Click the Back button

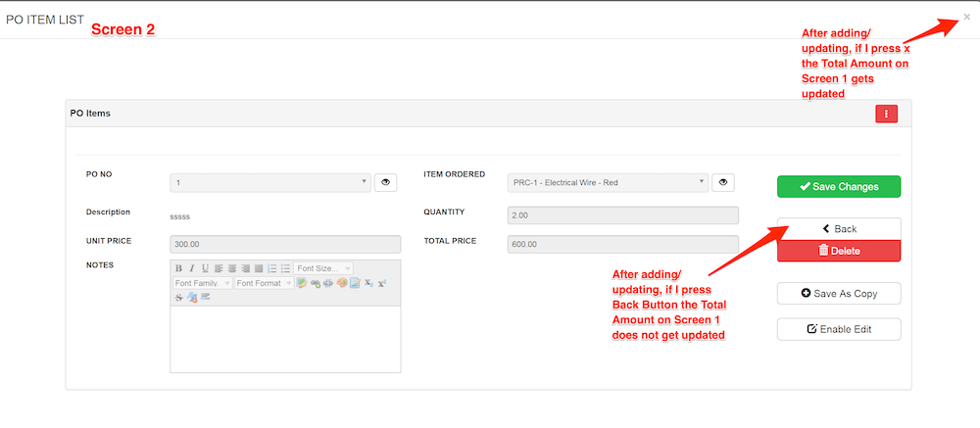point(839,228)
